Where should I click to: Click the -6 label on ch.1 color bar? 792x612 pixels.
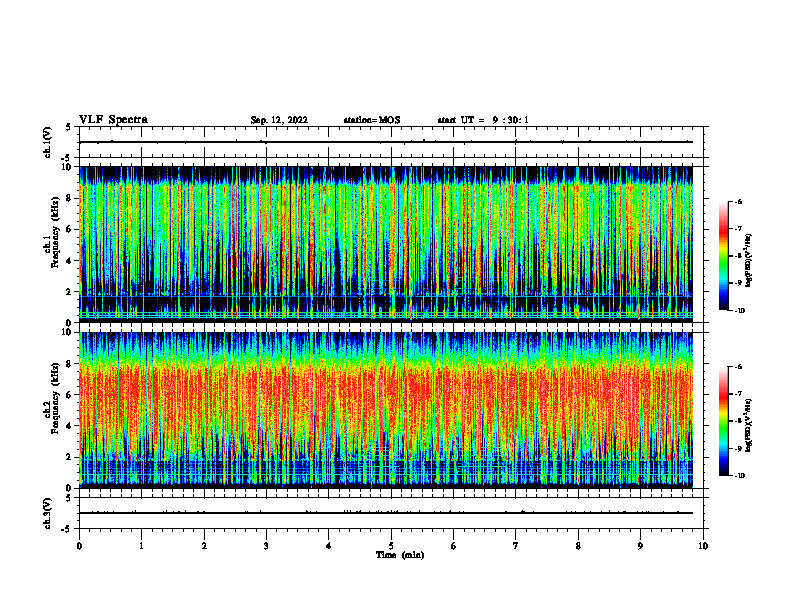coord(739,201)
